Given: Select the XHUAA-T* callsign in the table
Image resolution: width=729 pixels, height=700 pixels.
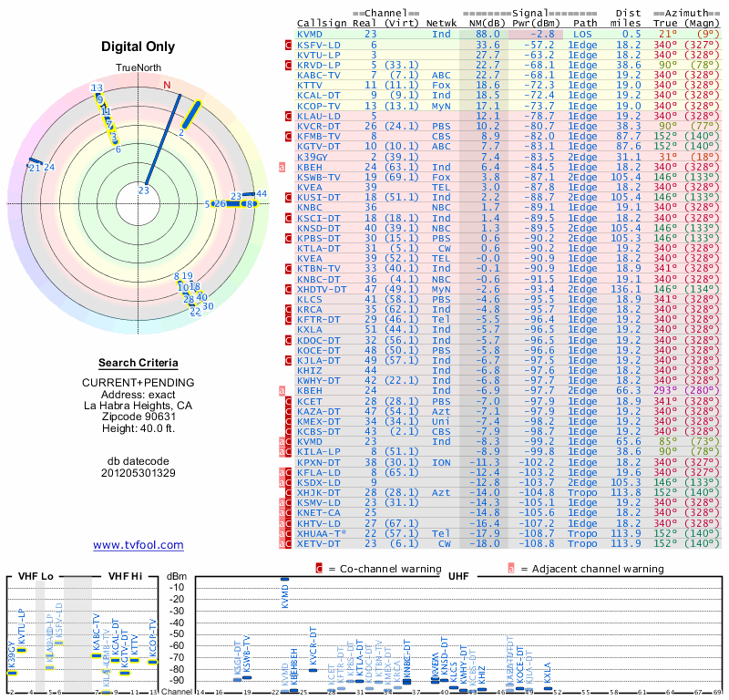Looking at the screenshot, I should tap(322, 533).
